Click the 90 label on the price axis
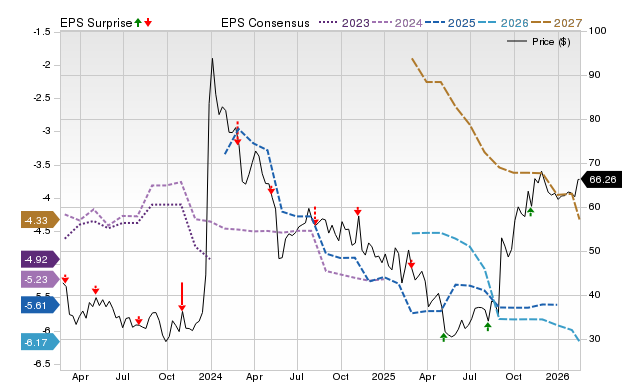The width and height of the screenshot is (640, 382). pos(595,75)
